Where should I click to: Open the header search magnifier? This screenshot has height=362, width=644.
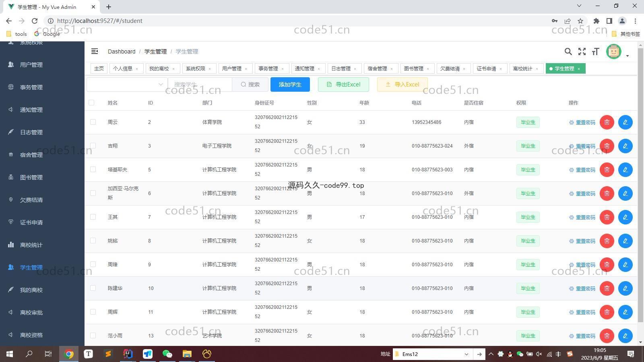(568, 51)
